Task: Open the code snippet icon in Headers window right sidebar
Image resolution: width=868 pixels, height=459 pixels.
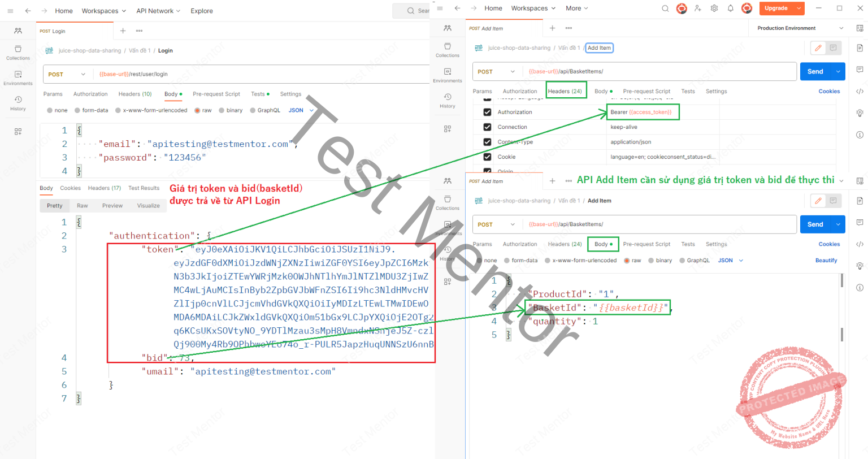Action: coord(860,91)
